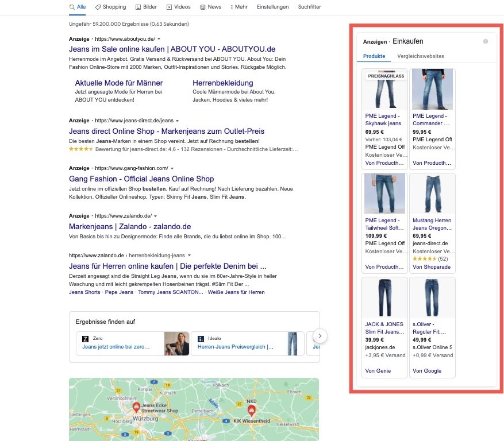Click 'Von Google' under s.Oliver jeans

point(427,371)
